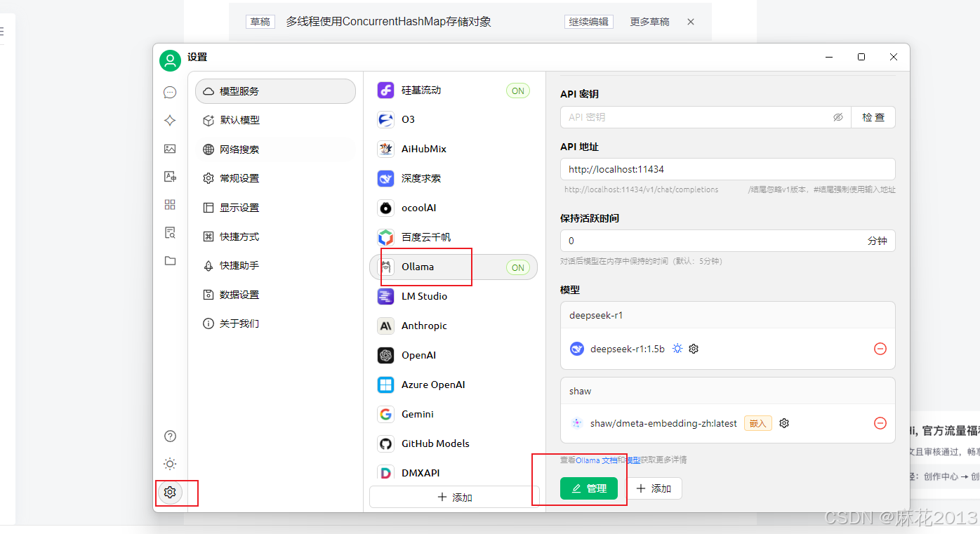
Task: Open 模型服务 settings section
Action: click(x=275, y=91)
